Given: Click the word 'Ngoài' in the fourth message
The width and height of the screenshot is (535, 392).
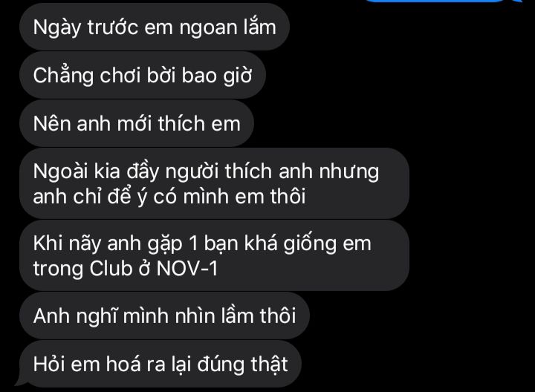Looking at the screenshot, I should pos(60,171).
